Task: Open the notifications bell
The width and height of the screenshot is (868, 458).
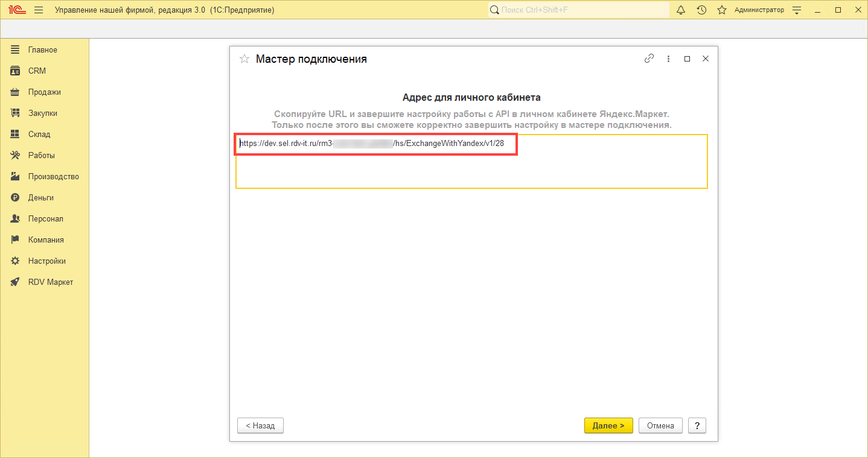Action: tap(681, 10)
